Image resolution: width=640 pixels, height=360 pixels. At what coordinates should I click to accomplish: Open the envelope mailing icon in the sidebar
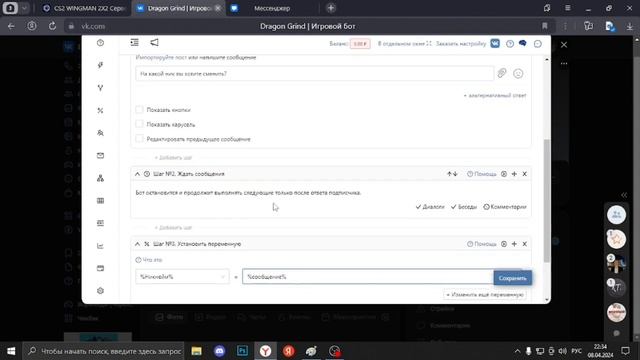(x=100, y=156)
